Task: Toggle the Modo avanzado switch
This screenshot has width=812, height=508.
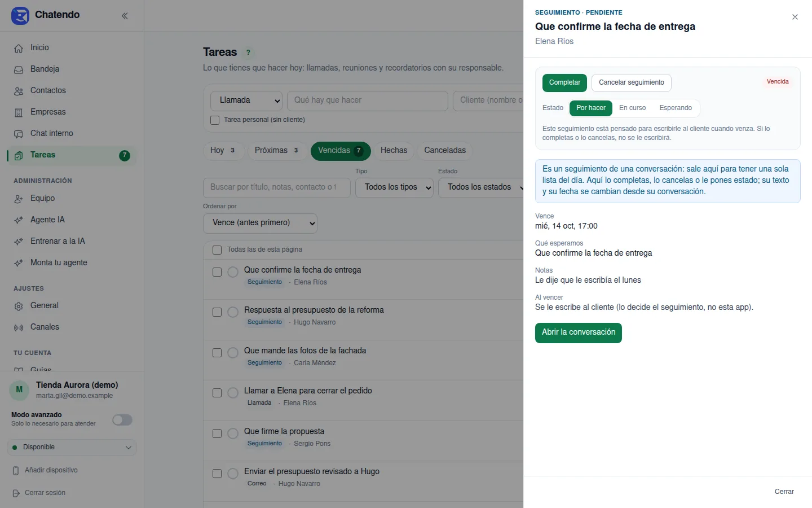Action: [122, 420]
